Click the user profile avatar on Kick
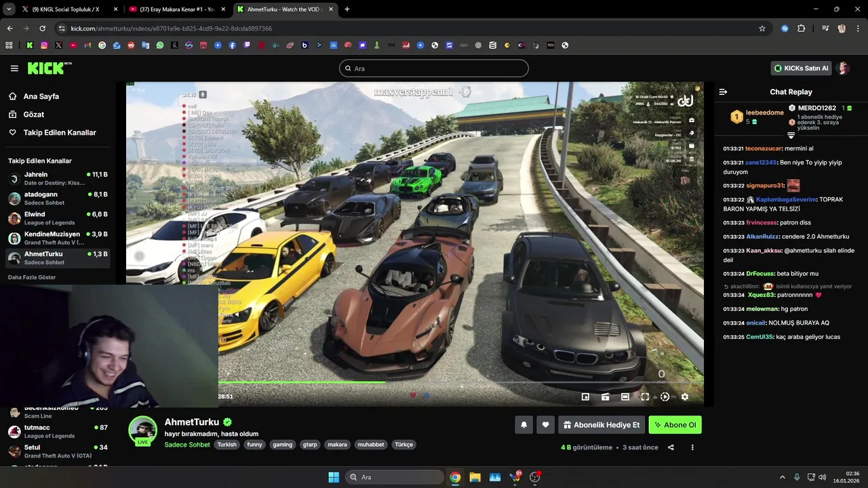 843,68
